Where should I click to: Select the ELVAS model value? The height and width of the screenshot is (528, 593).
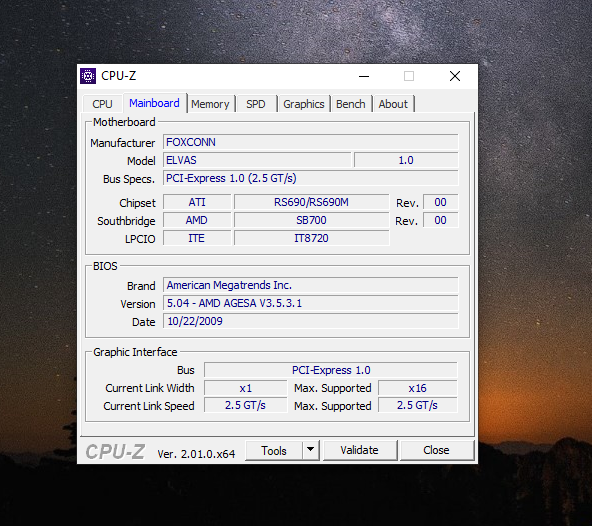coord(257,160)
